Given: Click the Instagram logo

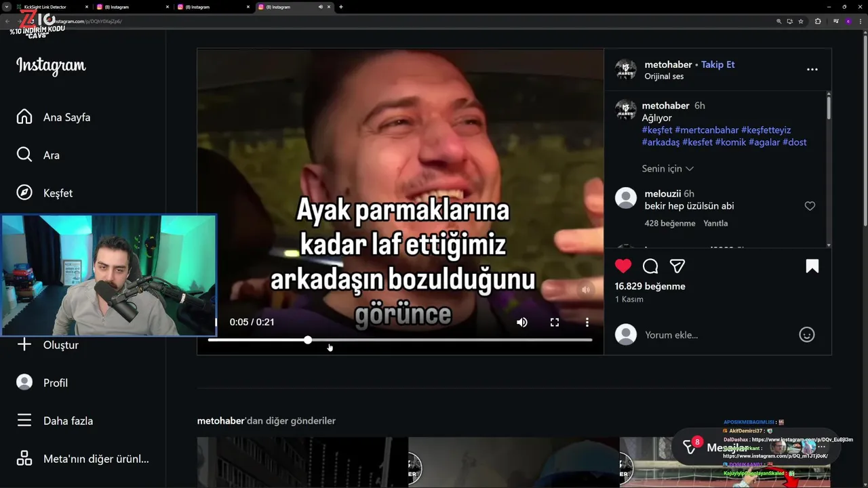Looking at the screenshot, I should [51, 66].
